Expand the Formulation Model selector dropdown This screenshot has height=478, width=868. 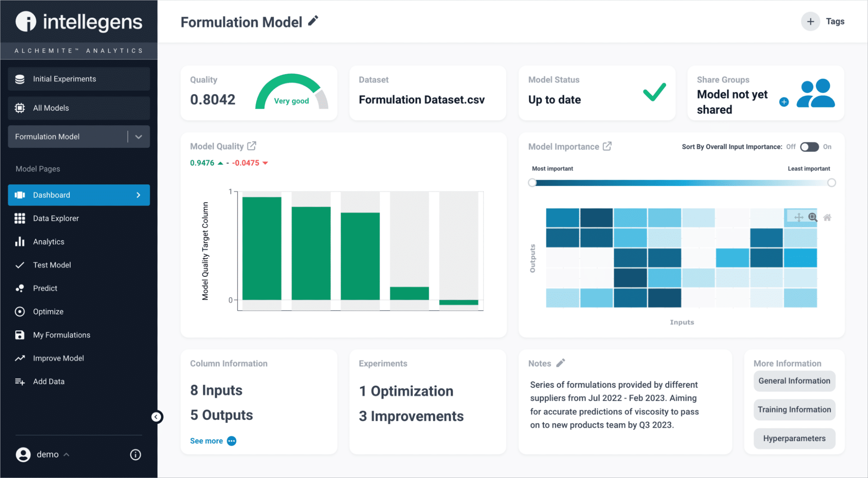point(138,137)
